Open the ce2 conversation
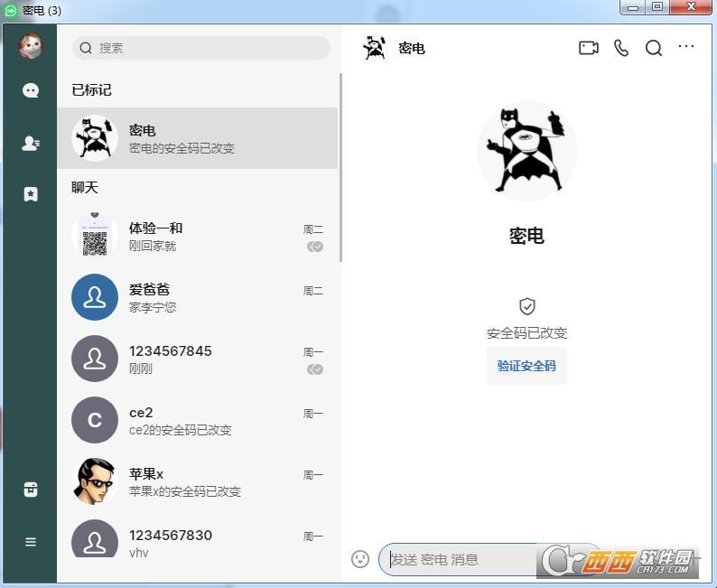 point(199,421)
